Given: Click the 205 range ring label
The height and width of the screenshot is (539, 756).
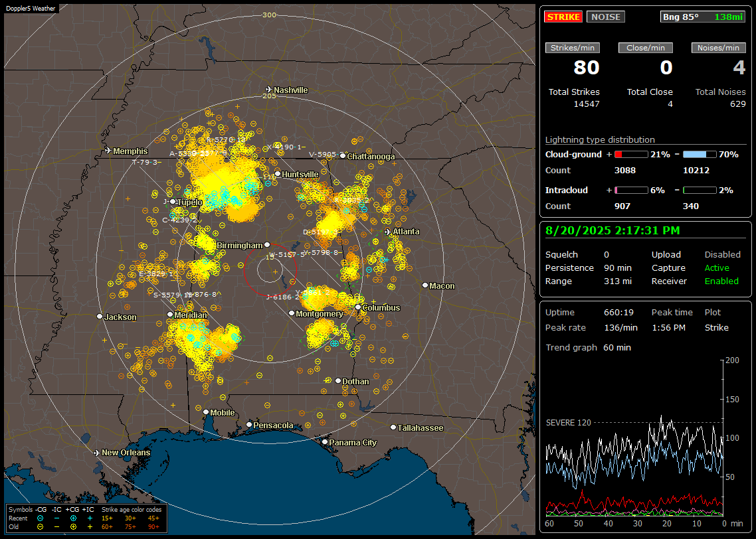Looking at the screenshot, I should tap(269, 96).
